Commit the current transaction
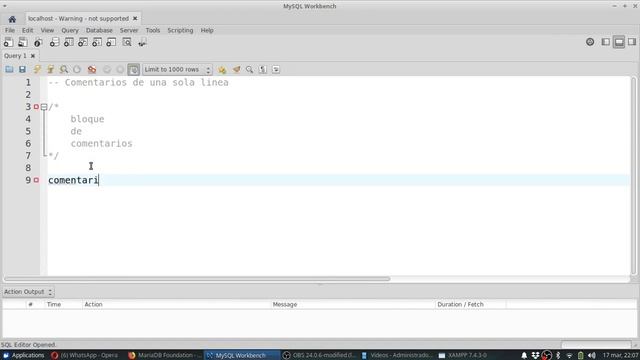Image resolution: width=640 pixels, height=360 pixels. coord(107,69)
